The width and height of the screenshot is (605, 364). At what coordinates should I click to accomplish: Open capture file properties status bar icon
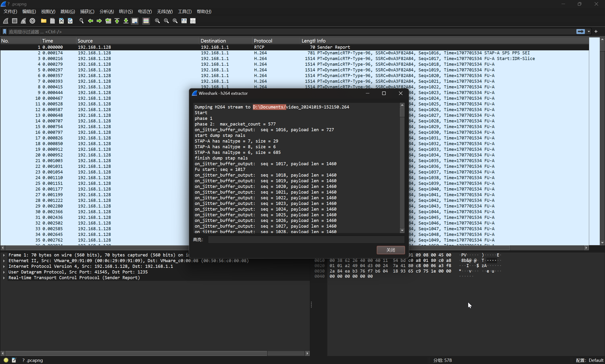point(14,360)
